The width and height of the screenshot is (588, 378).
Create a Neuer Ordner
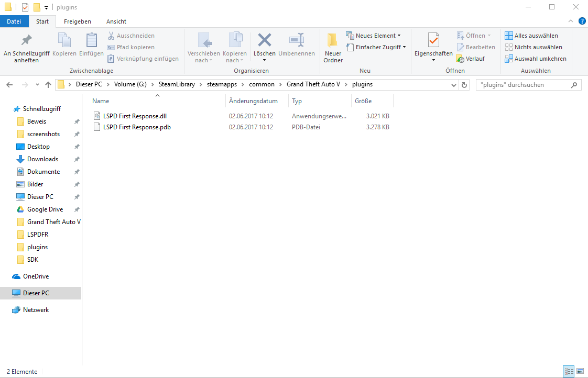333,48
